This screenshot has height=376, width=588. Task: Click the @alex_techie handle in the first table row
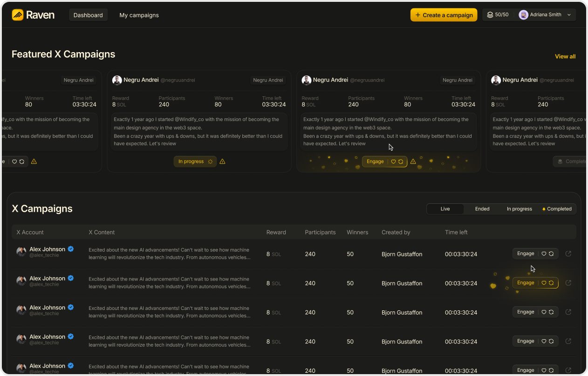(44, 255)
